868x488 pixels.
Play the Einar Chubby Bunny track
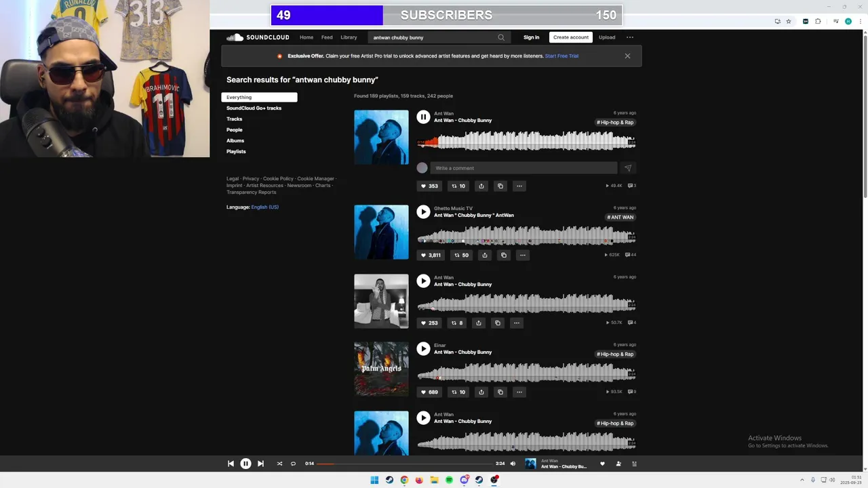(423, 349)
